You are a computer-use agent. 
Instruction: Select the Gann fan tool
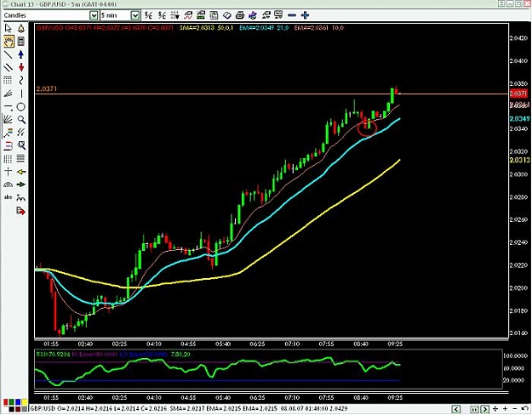pyautogui.click(x=9, y=119)
